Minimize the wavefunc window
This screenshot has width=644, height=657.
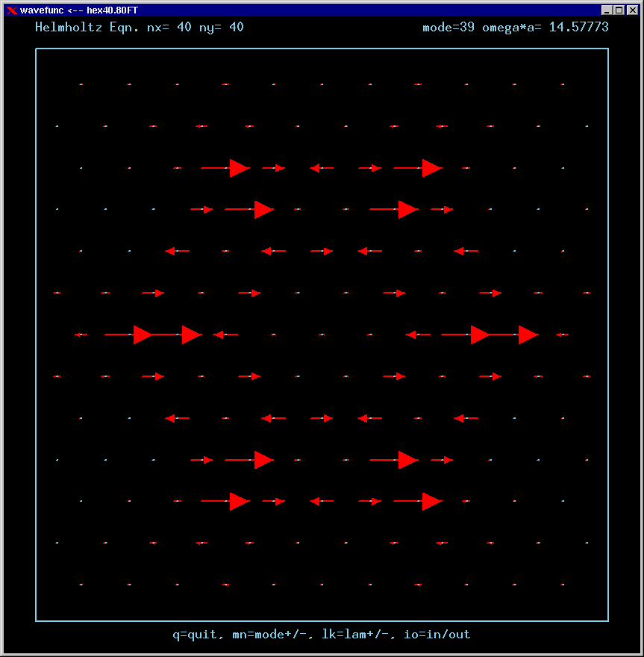[607, 10]
